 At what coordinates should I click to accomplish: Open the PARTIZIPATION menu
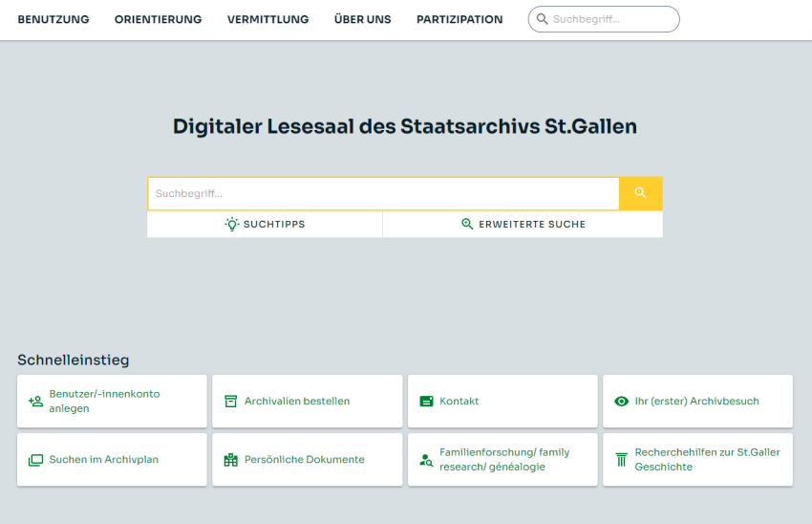click(459, 20)
